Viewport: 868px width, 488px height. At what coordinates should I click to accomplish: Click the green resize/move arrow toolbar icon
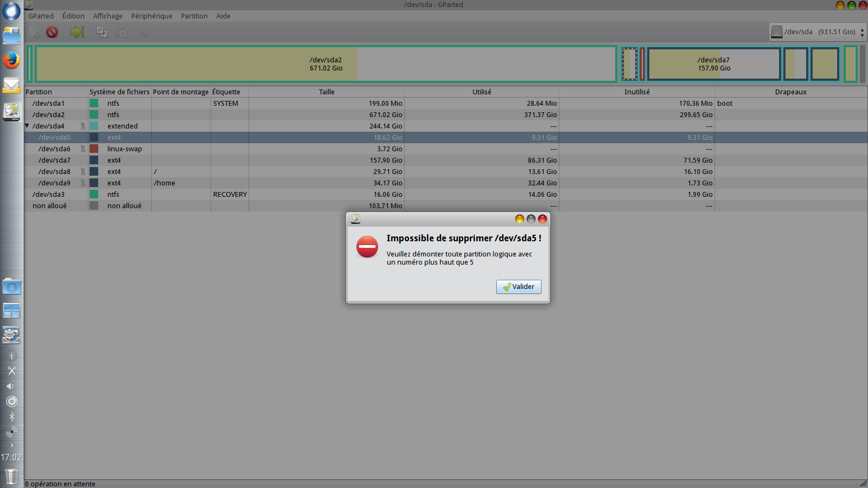point(76,33)
